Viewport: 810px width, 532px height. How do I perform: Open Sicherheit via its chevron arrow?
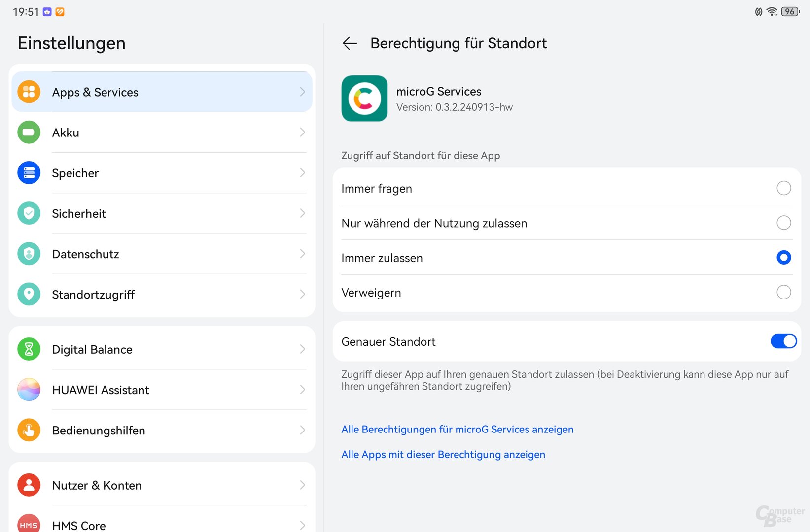[302, 213]
